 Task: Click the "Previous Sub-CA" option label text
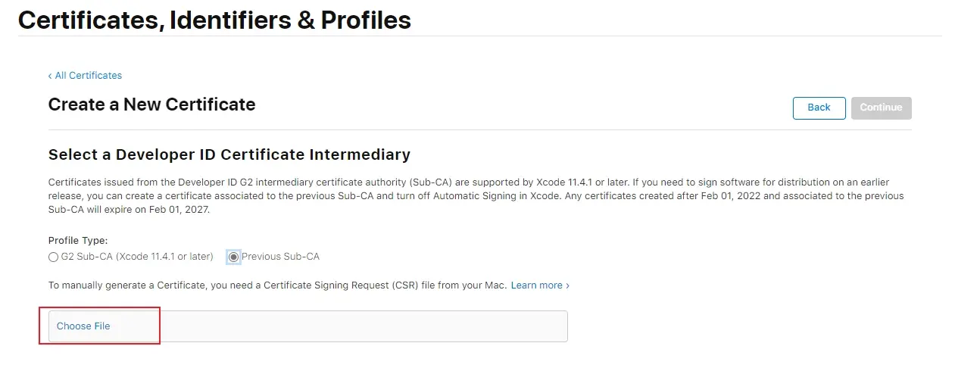[x=280, y=257]
